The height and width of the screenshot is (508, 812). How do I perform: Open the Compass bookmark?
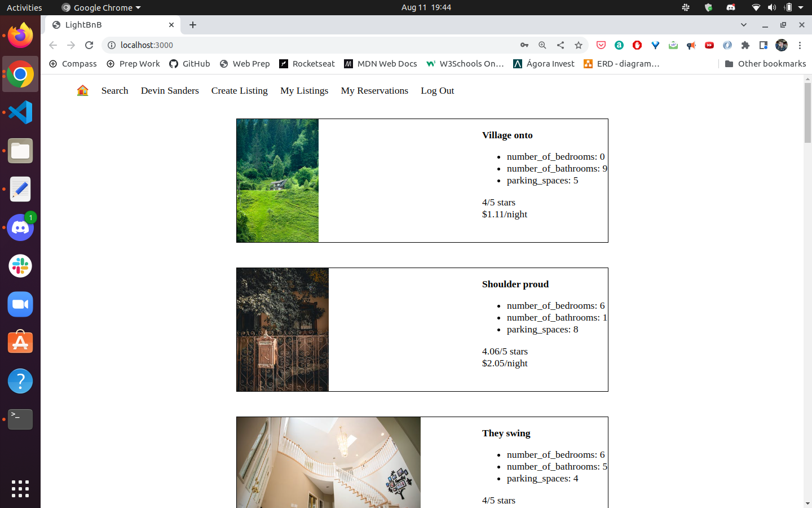pos(73,64)
